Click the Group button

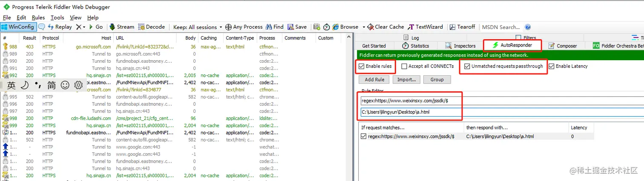[x=437, y=79]
